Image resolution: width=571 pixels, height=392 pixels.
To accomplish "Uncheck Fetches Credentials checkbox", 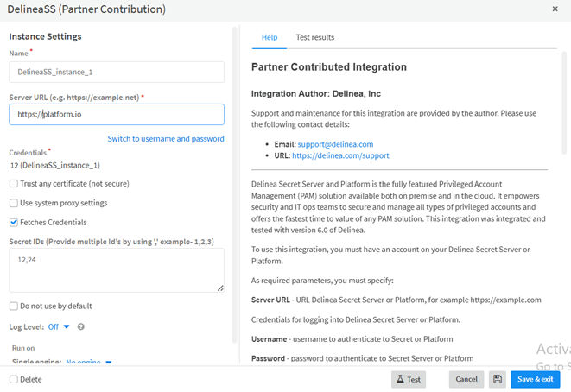I will pos(14,222).
